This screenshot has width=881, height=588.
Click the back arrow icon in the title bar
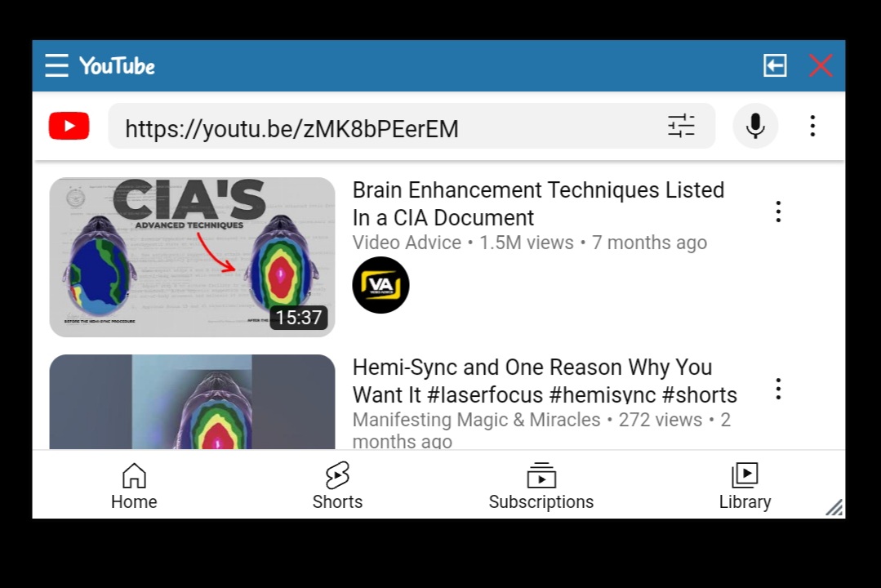(x=775, y=65)
